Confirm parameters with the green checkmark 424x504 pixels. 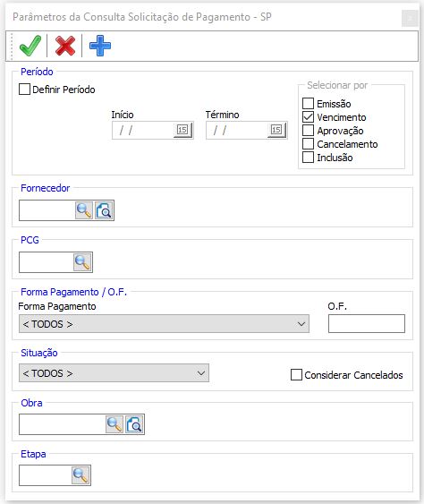(30, 46)
